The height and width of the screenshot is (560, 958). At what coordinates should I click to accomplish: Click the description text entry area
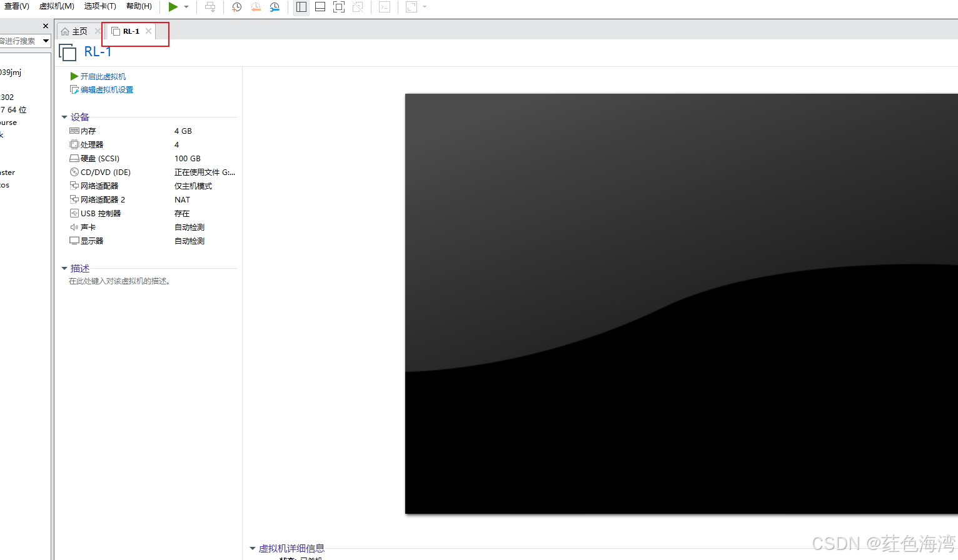pyautogui.click(x=119, y=281)
